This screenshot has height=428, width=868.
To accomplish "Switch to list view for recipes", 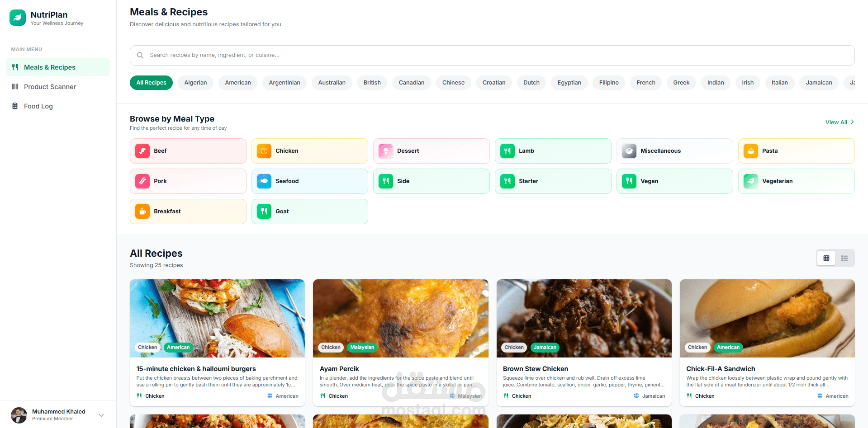I will [x=844, y=258].
